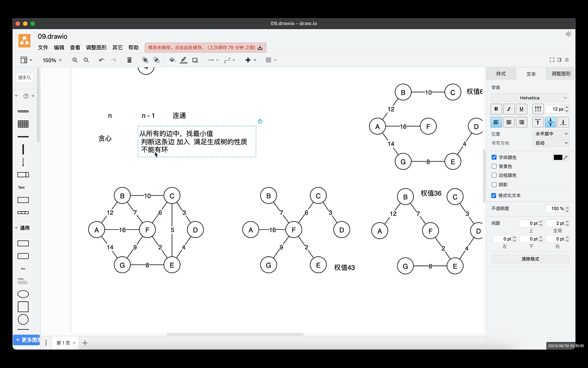Enable the 背景色 checkbox
The image size is (588, 368).
pos(494,166)
